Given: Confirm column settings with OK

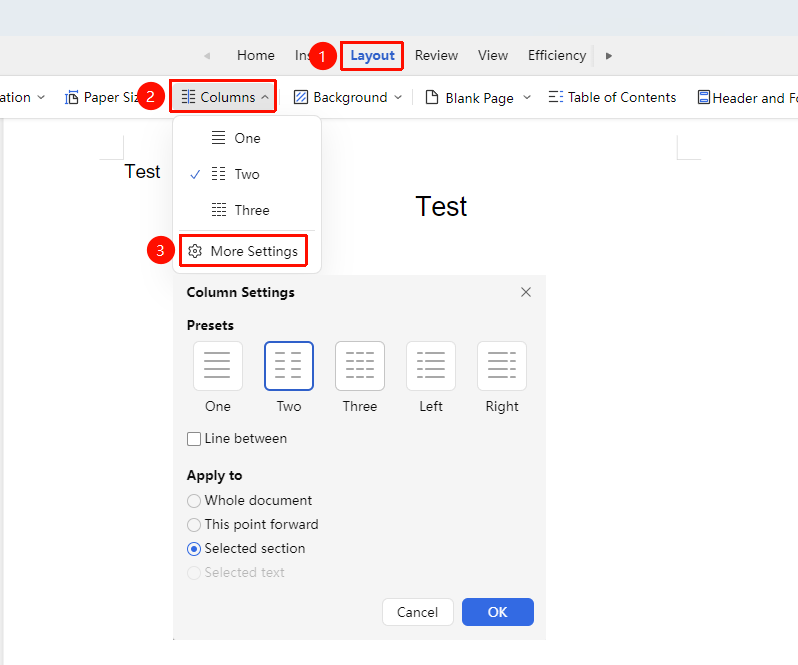Looking at the screenshot, I should click(x=498, y=612).
